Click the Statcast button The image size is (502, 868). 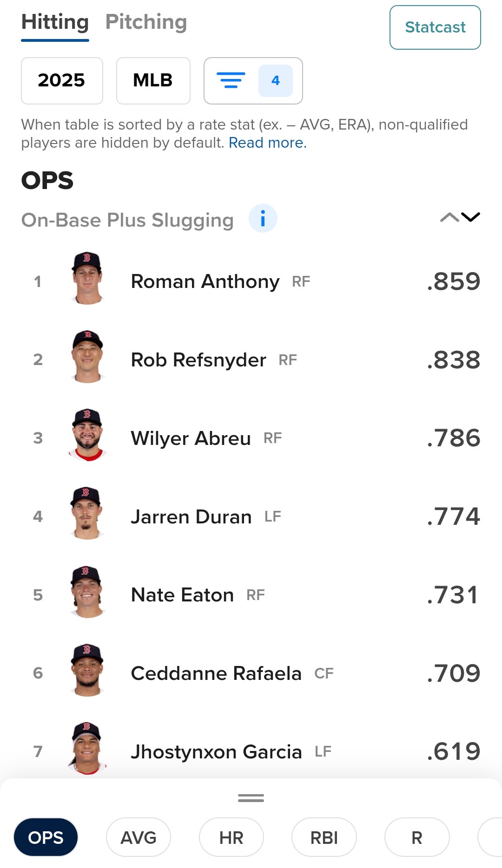pos(435,27)
